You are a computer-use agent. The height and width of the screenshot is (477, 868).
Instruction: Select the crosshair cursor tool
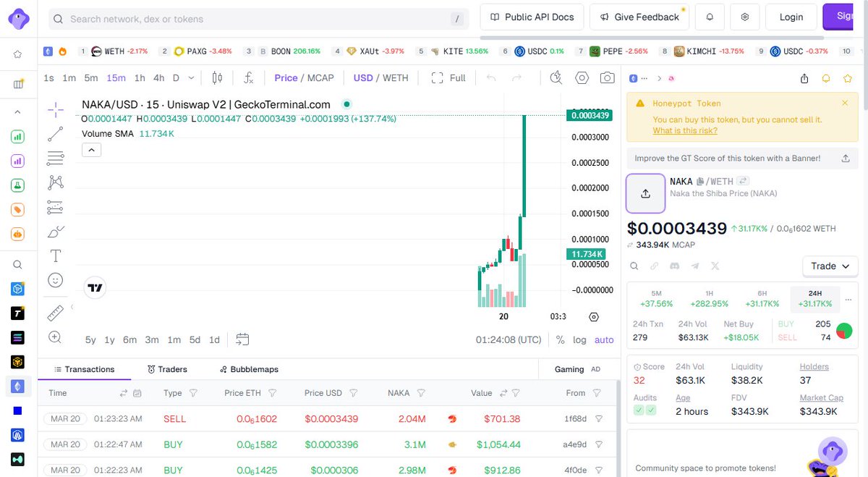pos(55,109)
